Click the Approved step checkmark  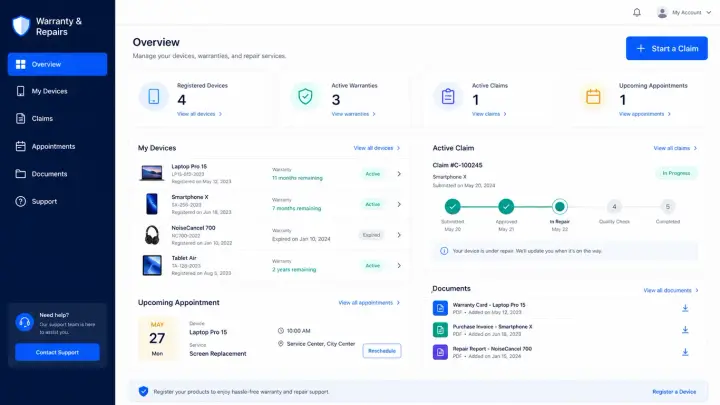[x=506, y=207]
